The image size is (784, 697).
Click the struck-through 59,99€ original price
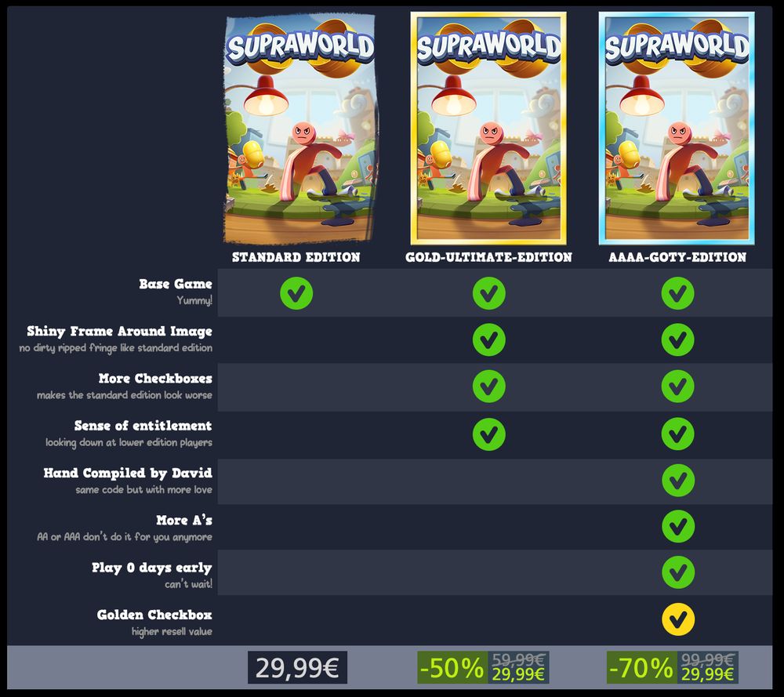(518, 660)
